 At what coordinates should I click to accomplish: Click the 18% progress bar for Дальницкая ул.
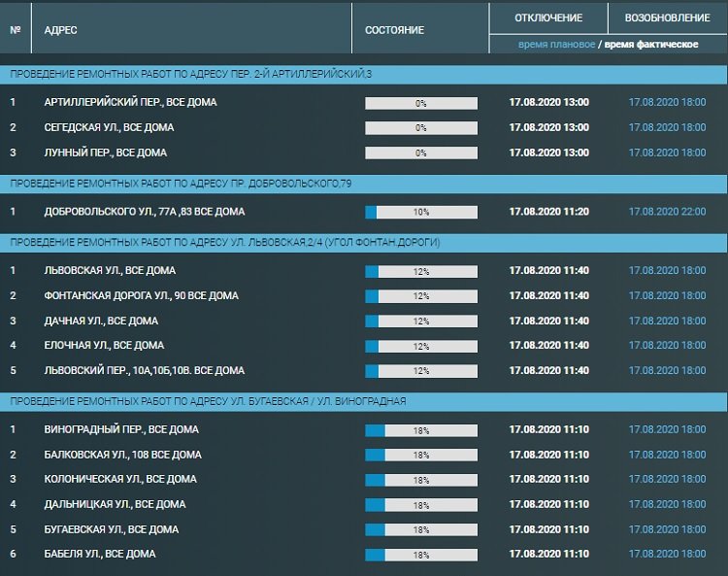coord(421,505)
